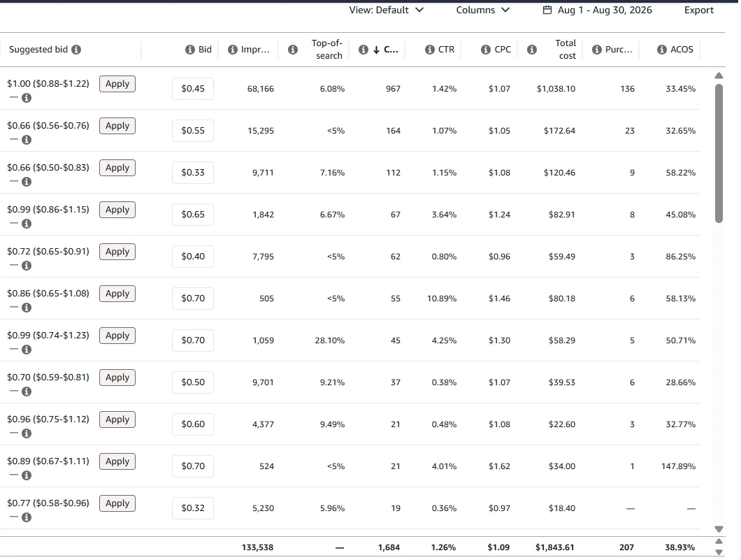
Task: Edit the $0.45 bid field
Action: [x=193, y=89]
